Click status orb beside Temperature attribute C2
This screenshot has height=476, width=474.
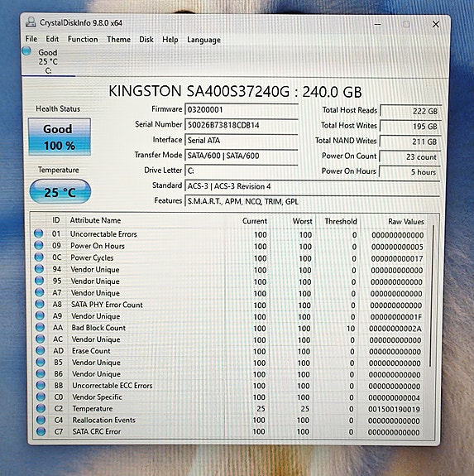[41, 408]
